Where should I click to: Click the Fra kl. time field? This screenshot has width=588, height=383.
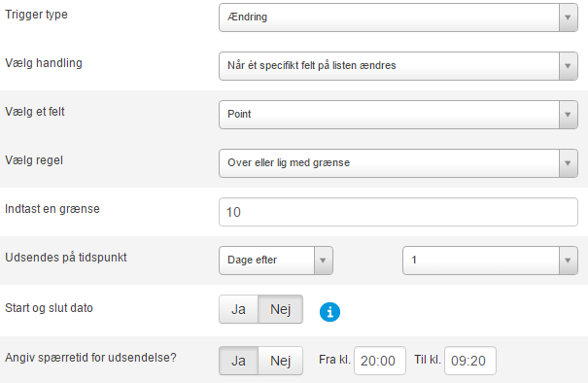379,361
